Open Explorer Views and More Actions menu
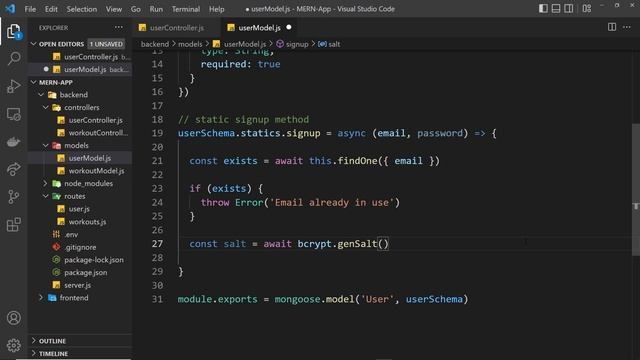The width and height of the screenshot is (640, 360). tap(119, 27)
